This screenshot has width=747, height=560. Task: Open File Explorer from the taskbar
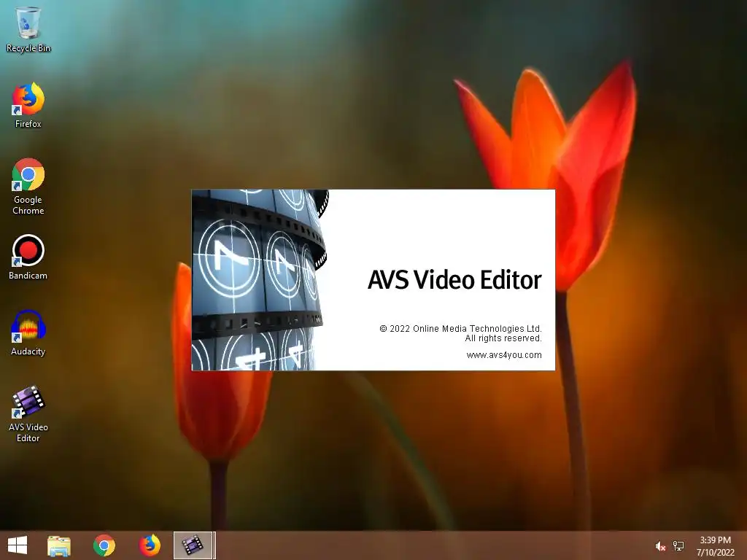[59, 545]
